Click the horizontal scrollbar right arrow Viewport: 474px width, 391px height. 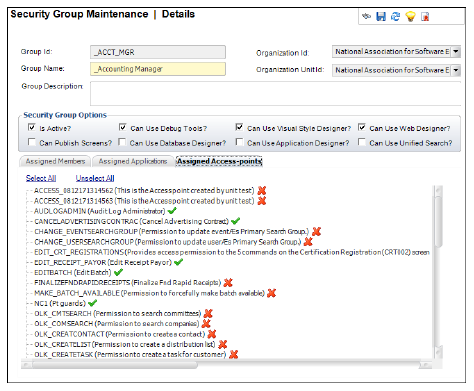click(426, 365)
